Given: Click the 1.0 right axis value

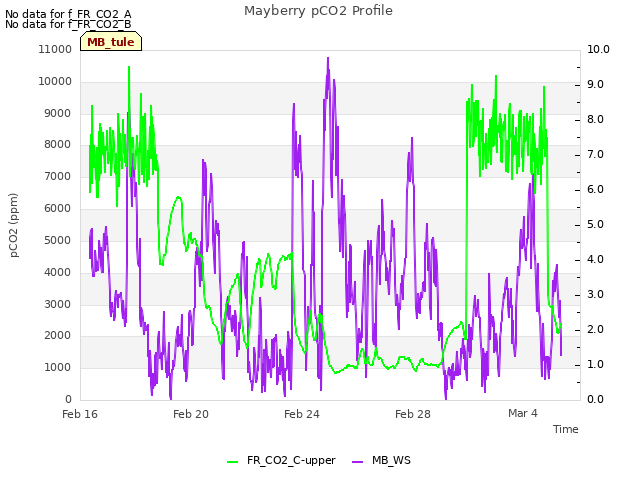Looking at the screenshot, I should [x=596, y=365].
